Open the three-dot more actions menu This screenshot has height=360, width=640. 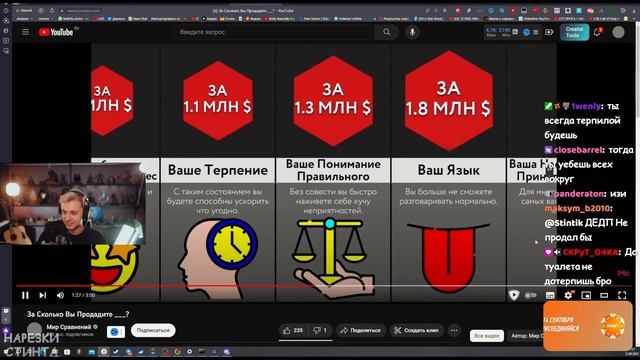(454, 330)
